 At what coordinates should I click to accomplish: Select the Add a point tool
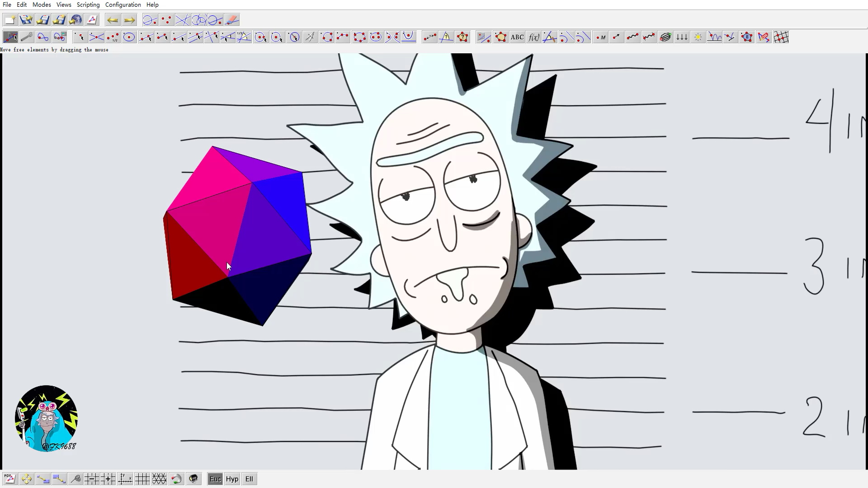80,37
